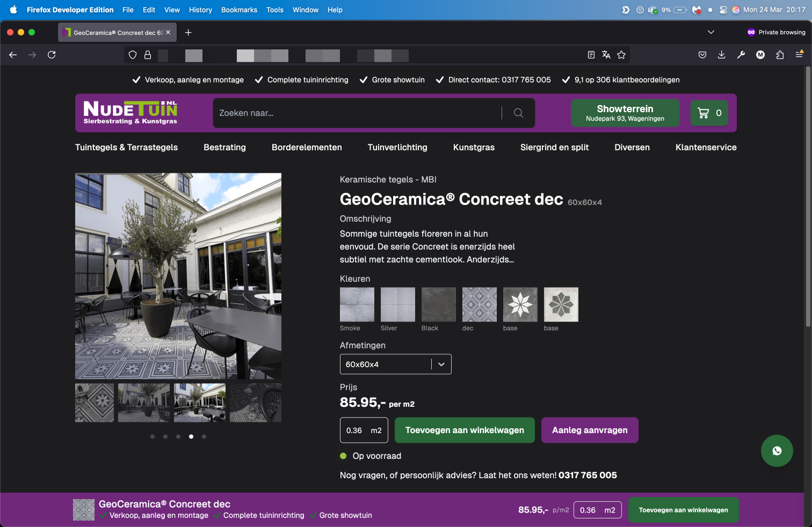Screen dimensions: 812x527
Task: Open the View menu
Action: (x=172, y=10)
